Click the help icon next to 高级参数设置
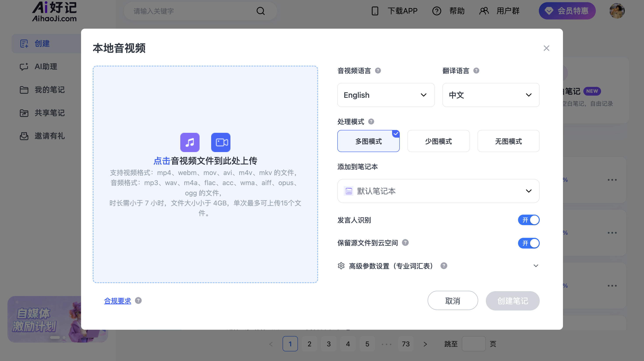644x361 pixels. click(x=444, y=266)
